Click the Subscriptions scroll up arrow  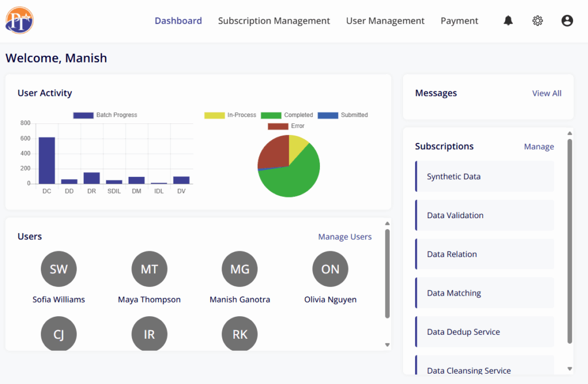[x=570, y=134]
